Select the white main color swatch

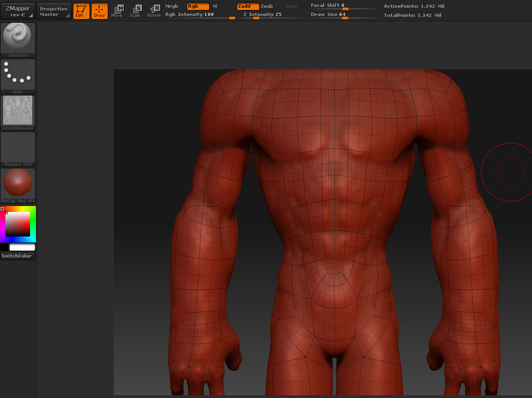(x=22, y=247)
